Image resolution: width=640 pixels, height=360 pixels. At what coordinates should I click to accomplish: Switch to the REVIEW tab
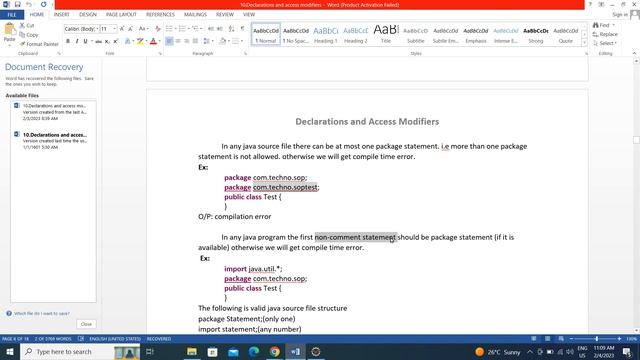coord(225,14)
